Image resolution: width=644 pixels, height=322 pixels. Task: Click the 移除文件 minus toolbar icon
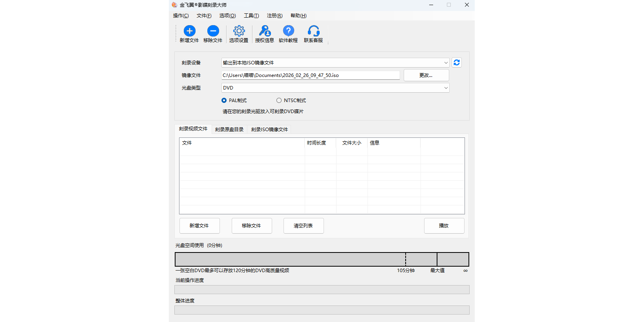click(213, 31)
